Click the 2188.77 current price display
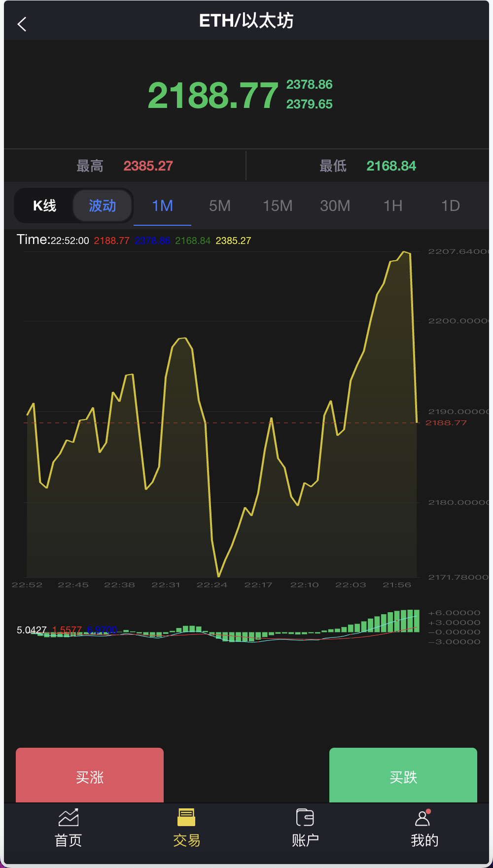493x868 pixels. (x=213, y=95)
